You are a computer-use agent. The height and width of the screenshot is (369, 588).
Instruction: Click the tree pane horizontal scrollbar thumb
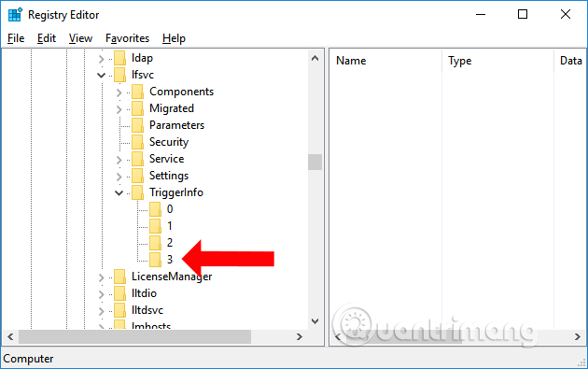pos(134,337)
